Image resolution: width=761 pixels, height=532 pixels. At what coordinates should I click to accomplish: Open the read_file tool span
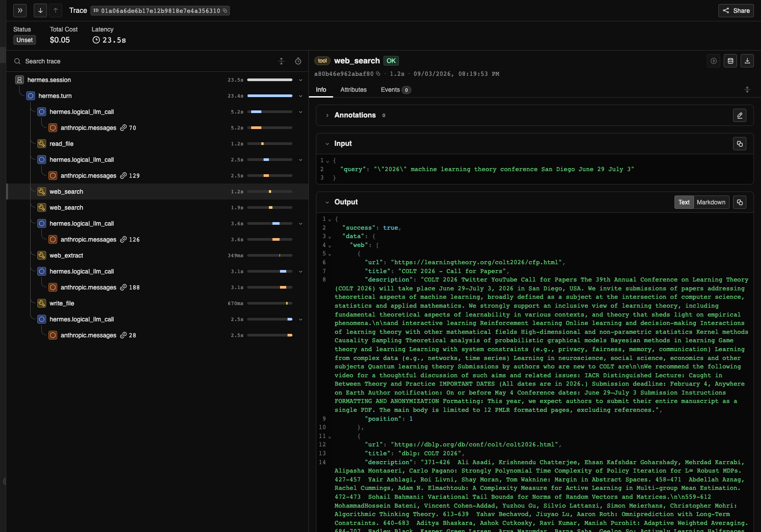tap(62, 144)
